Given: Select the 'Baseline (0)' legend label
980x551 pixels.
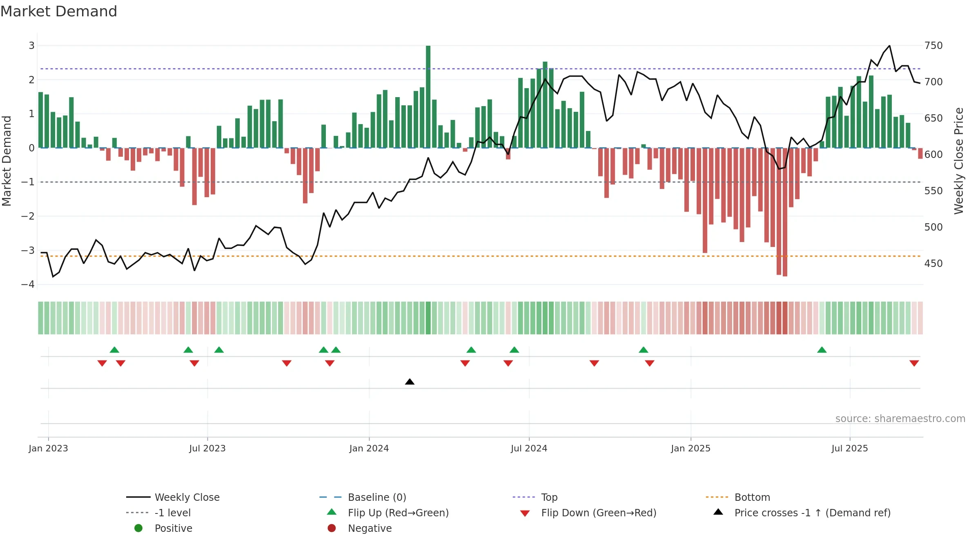Looking at the screenshot, I should click(x=377, y=497).
